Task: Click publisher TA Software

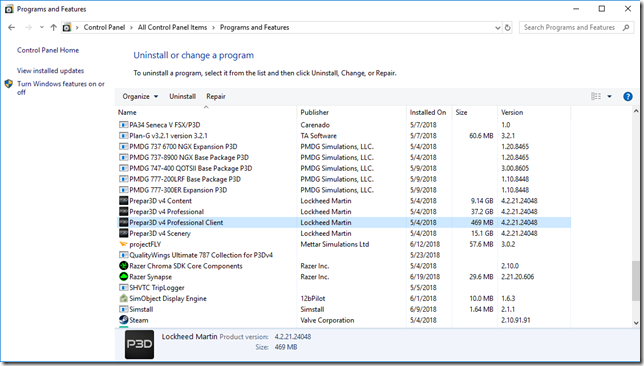Action: pos(318,136)
